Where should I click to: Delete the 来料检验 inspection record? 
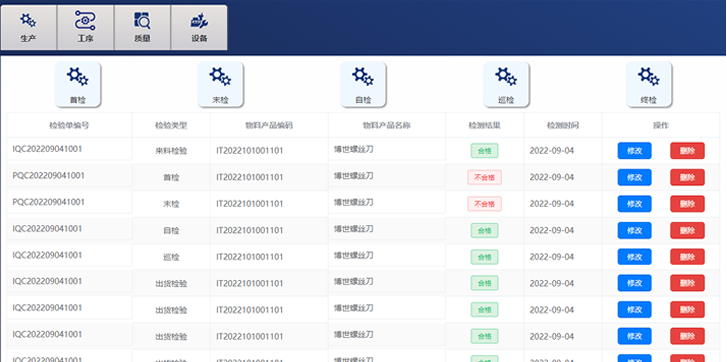(x=687, y=151)
